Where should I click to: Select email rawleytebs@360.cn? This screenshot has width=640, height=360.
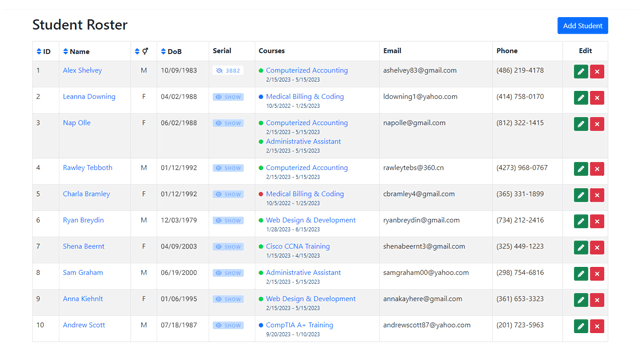coord(413,167)
